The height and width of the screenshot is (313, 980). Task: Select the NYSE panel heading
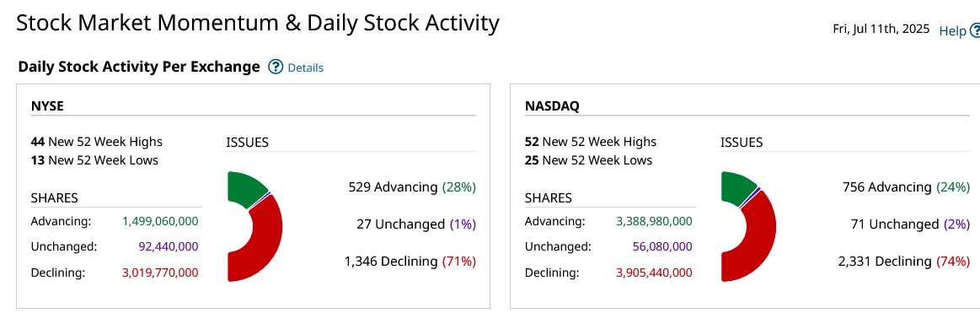pyautogui.click(x=47, y=105)
